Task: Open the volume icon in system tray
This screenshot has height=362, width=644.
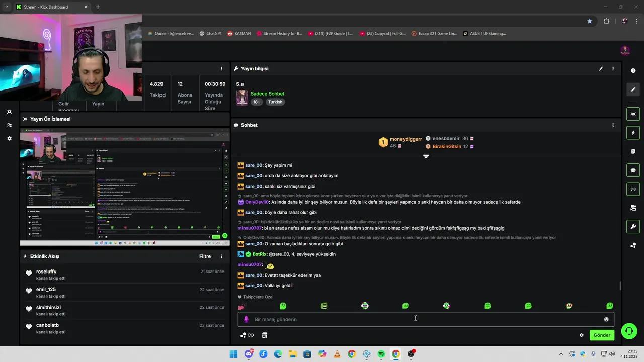Action: point(612,354)
